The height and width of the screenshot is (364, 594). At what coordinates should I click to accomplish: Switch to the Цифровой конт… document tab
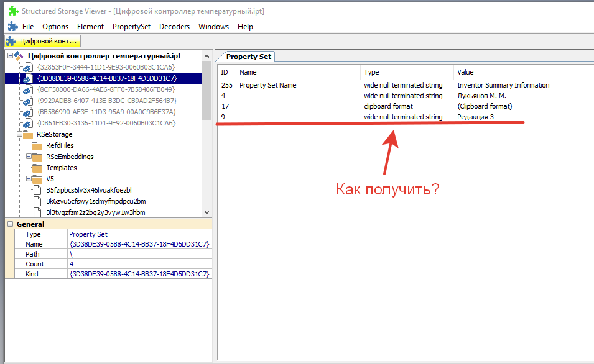click(x=42, y=41)
